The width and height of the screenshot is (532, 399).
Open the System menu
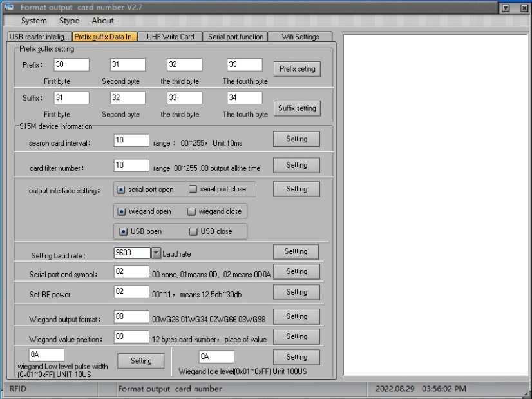[x=33, y=21]
